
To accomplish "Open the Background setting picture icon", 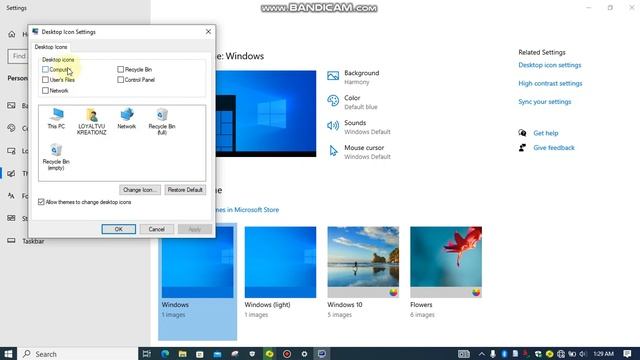I will [x=333, y=76].
